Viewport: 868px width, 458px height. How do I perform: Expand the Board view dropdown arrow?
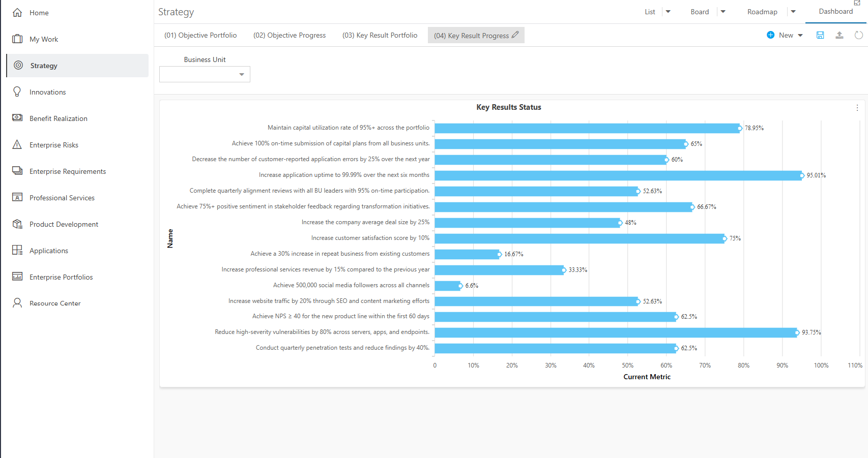pyautogui.click(x=723, y=12)
